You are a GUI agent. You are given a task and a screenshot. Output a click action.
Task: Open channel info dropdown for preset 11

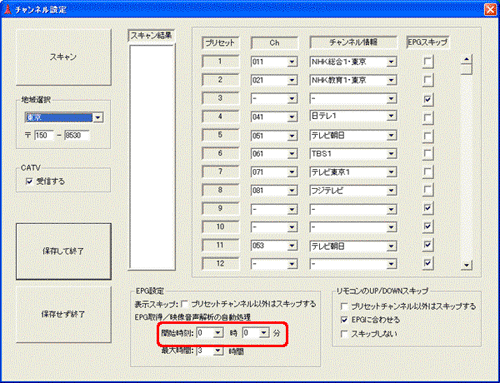click(391, 246)
